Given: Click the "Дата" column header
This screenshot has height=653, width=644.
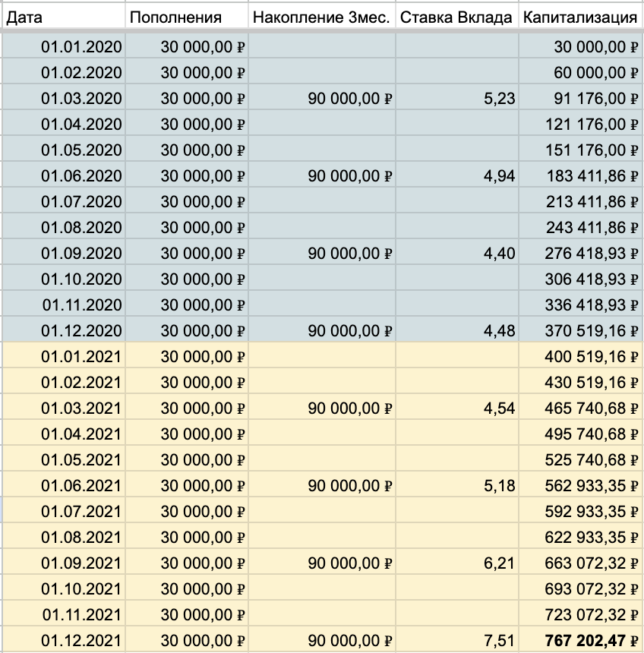Looking at the screenshot, I should 62,17.
